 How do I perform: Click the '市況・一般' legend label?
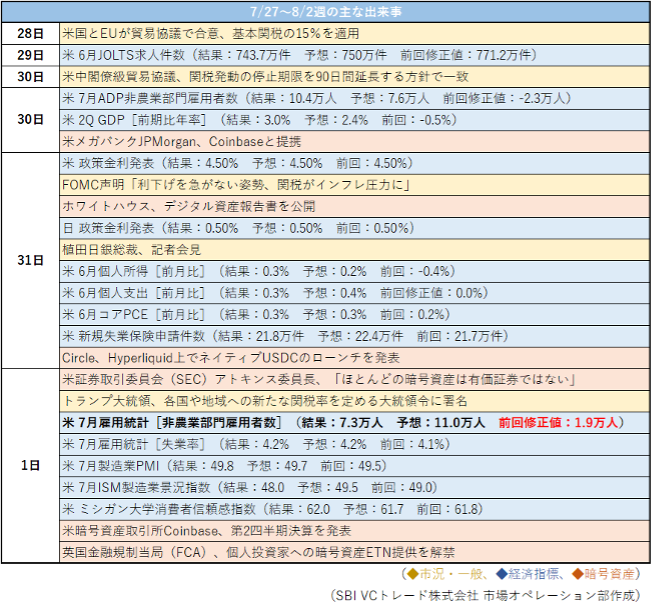[x=451, y=574]
